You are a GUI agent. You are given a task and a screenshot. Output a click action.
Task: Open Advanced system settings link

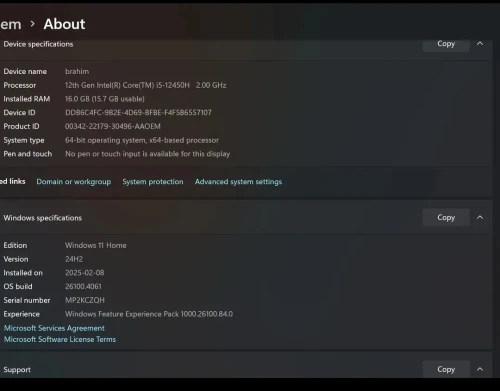[x=238, y=182]
